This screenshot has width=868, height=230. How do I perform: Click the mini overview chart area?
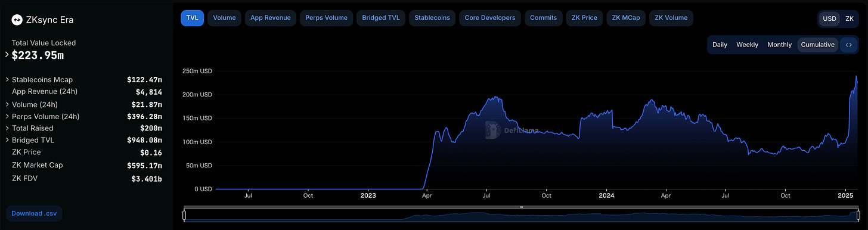[522, 216]
